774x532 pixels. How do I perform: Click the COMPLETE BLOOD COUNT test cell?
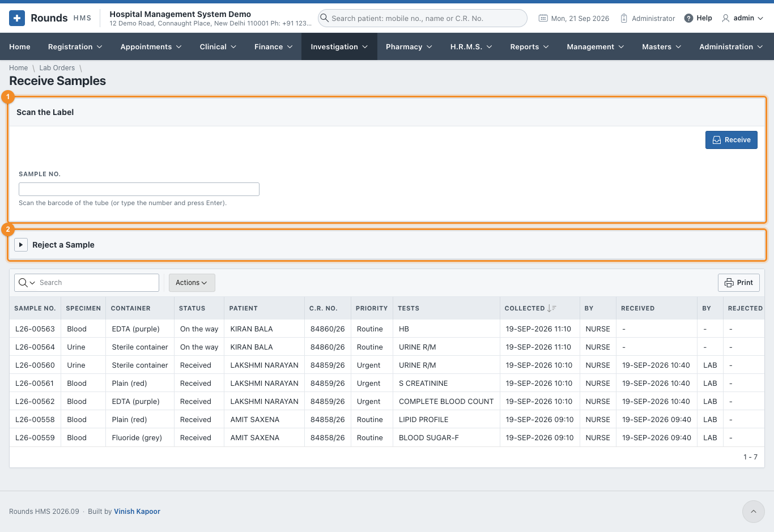pos(446,401)
